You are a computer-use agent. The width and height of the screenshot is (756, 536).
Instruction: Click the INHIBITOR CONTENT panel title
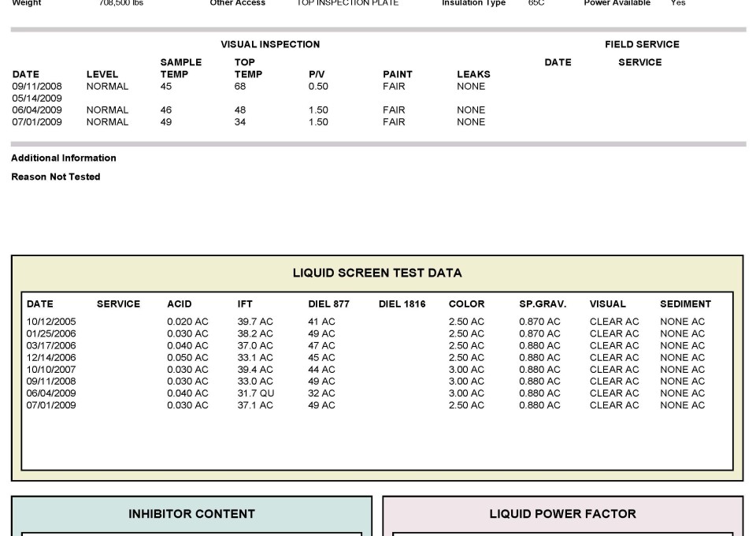191,514
